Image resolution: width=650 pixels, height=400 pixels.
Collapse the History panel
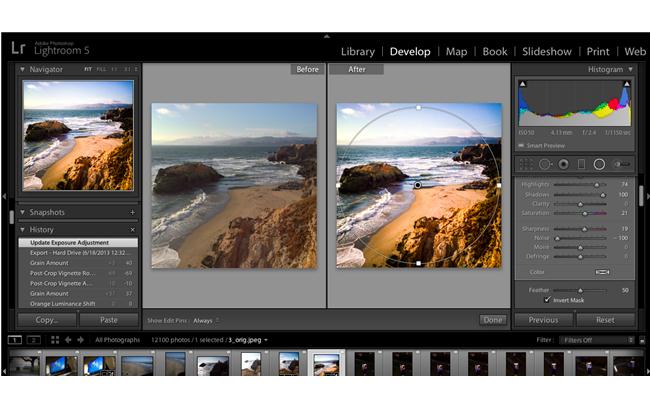[x=22, y=229]
